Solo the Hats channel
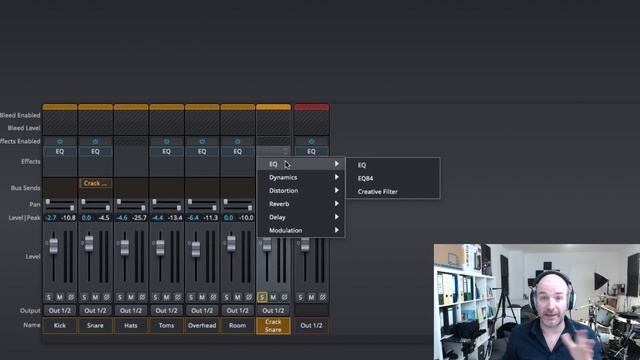 (120, 297)
